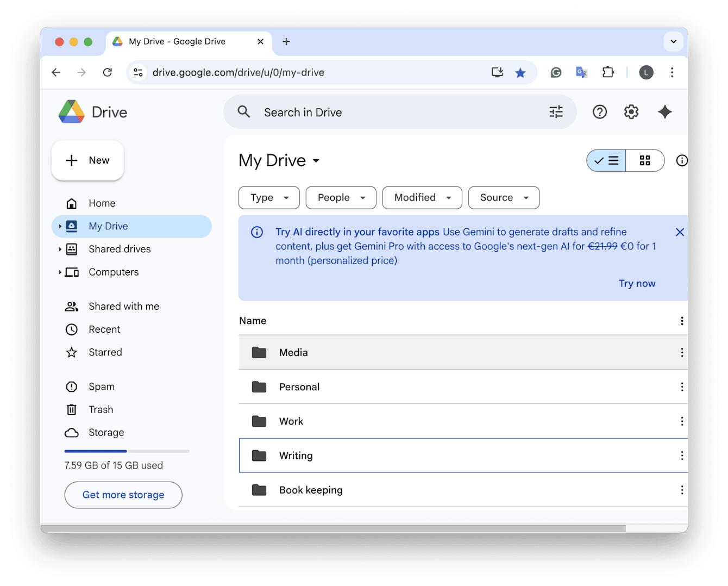Screen dimensions: 728x586
Task: Switch to grid view
Action: click(645, 160)
